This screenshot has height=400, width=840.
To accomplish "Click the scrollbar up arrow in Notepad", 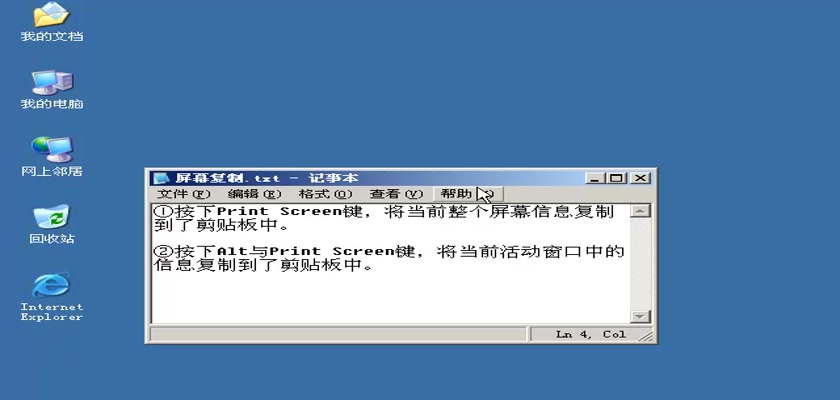I will pyautogui.click(x=640, y=211).
